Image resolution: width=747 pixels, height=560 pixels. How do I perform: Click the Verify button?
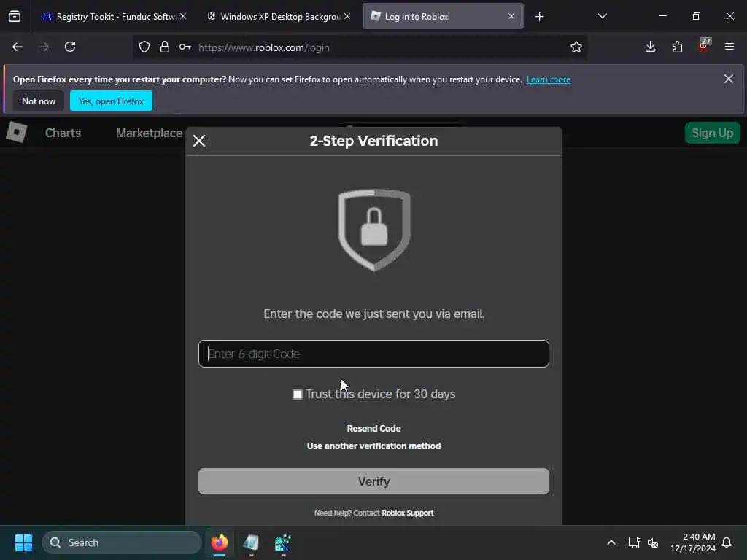click(373, 481)
